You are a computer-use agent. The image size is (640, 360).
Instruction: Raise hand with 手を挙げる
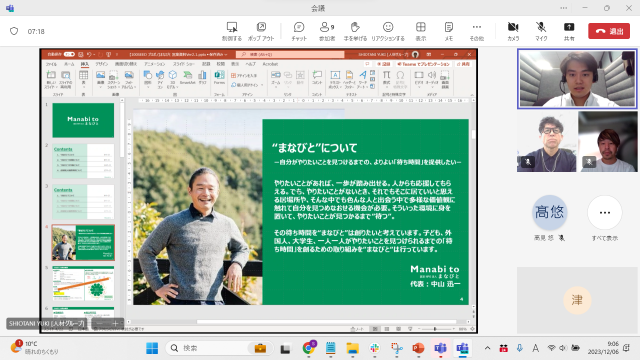click(355, 31)
